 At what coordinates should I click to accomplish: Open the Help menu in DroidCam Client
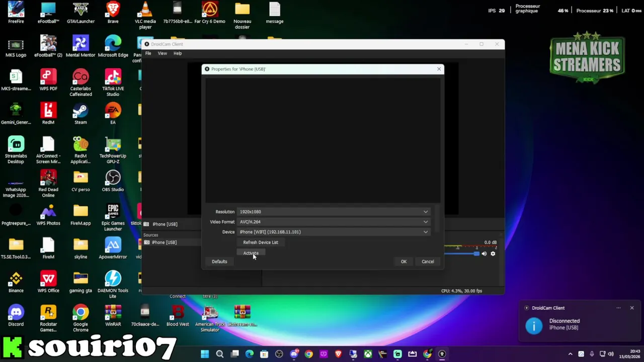(178, 53)
